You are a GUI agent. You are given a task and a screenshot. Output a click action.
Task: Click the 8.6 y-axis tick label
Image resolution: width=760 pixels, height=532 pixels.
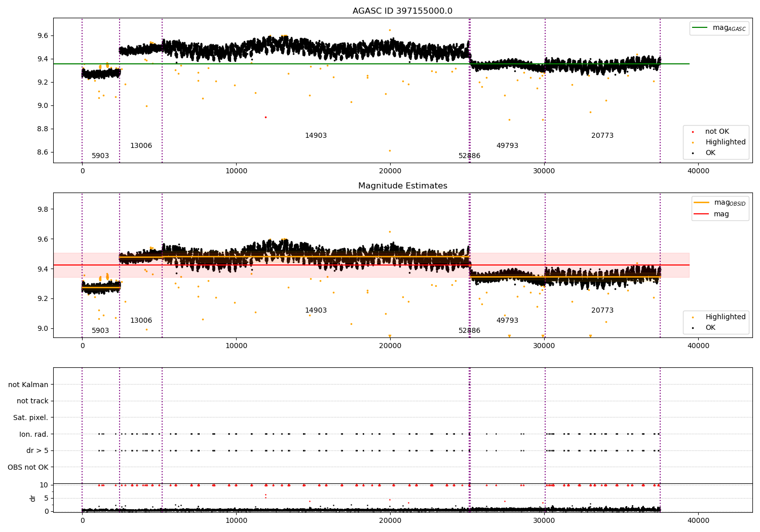pyautogui.click(x=43, y=152)
